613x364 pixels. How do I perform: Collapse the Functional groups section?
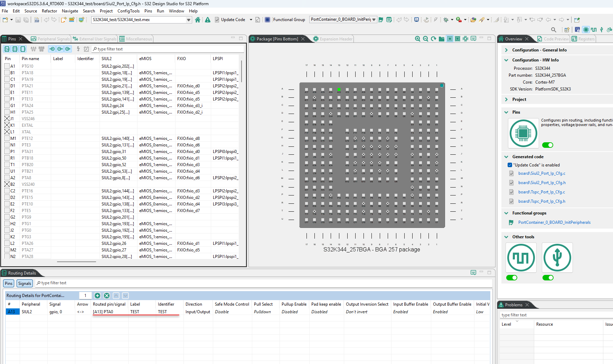[x=506, y=213]
